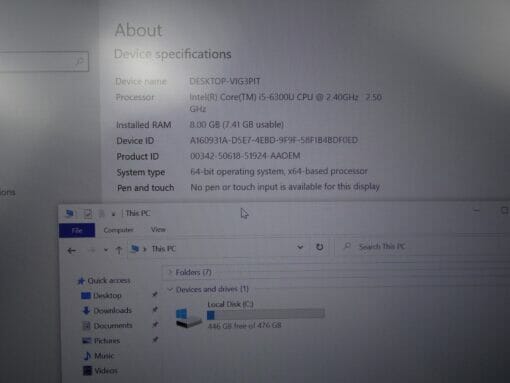Click the Downloads arrow icon
Image resolution: width=510 pixels, height=383 pixels.
[x=86, y=311]
